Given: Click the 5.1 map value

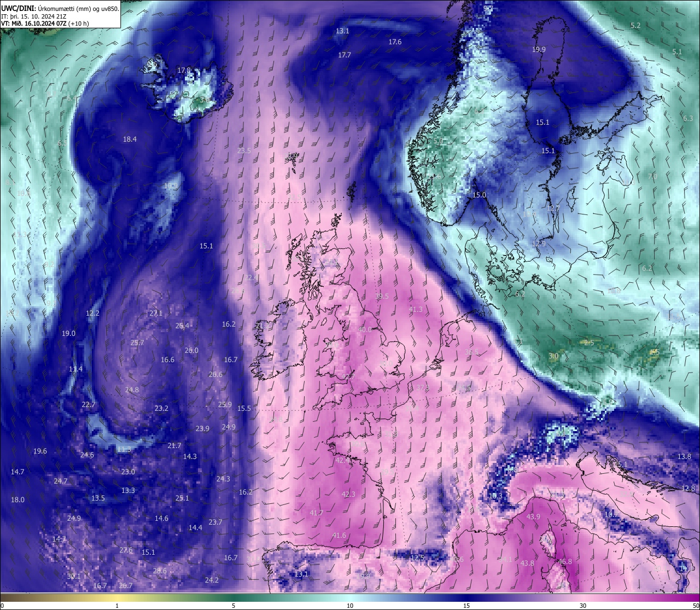Looking at the screenshot, I should [677, 52].
